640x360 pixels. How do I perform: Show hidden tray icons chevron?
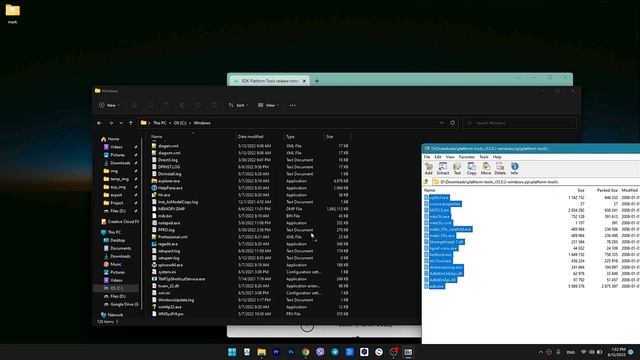(541, 352)
